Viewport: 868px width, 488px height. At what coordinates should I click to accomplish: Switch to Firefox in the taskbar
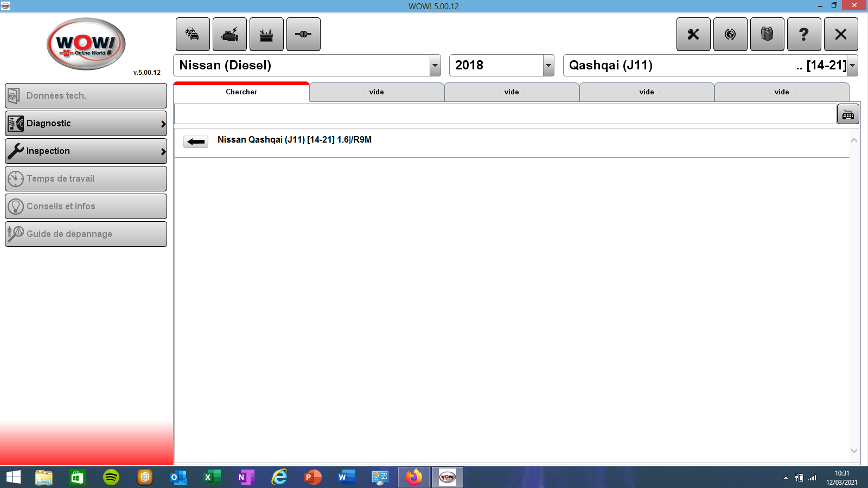414,477
